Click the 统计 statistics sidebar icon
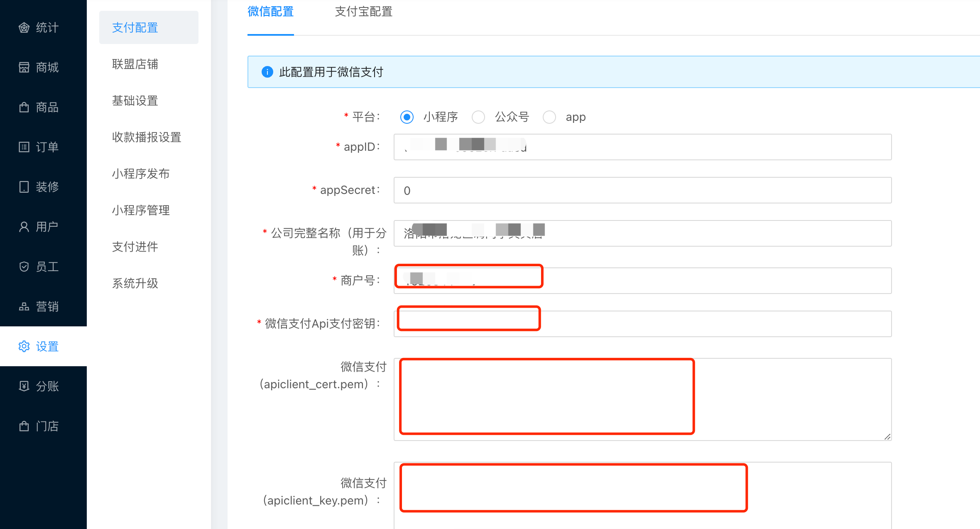The height and width of the screenshot is (529, 980). click(x=24, y=27)
